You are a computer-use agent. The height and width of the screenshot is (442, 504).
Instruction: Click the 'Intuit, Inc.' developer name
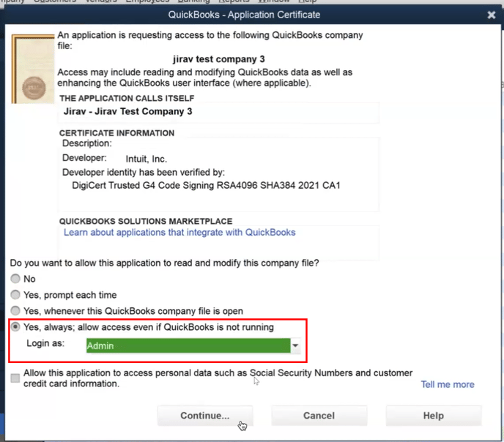coord(147,159)
